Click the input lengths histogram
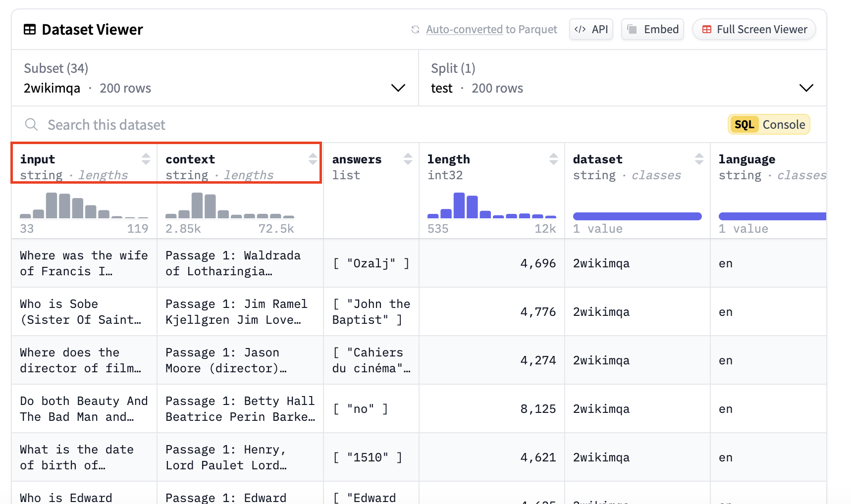 84,205
